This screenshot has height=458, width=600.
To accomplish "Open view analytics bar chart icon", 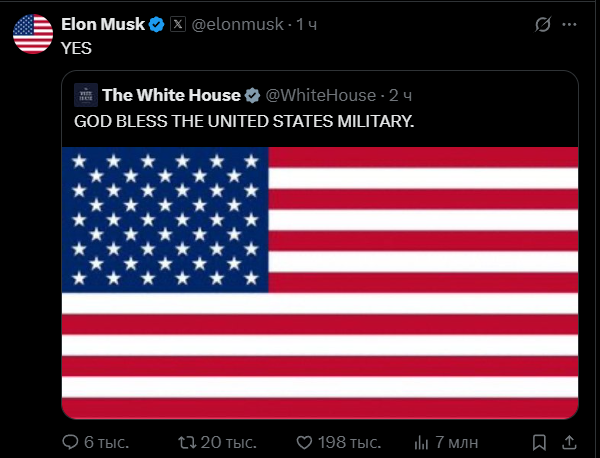I will click(422, 441).
